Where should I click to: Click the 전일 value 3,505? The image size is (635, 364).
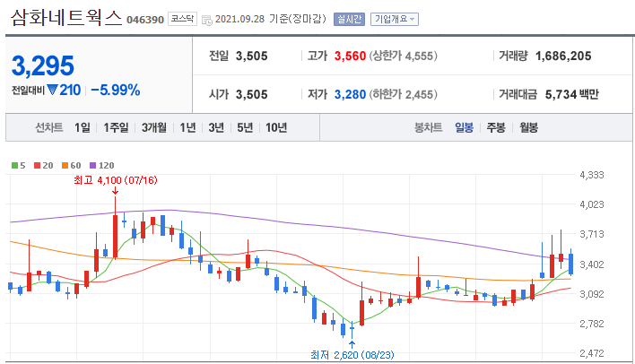[251, 56]
